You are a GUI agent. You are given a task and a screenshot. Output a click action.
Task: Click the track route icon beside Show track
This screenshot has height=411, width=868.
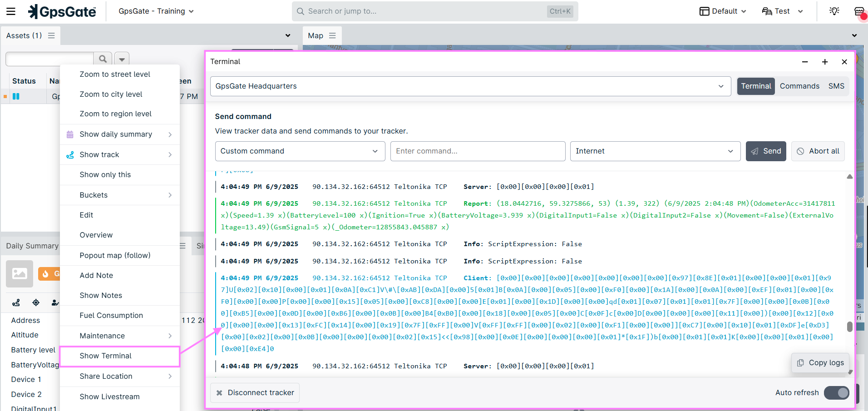[x=70, y=155]
